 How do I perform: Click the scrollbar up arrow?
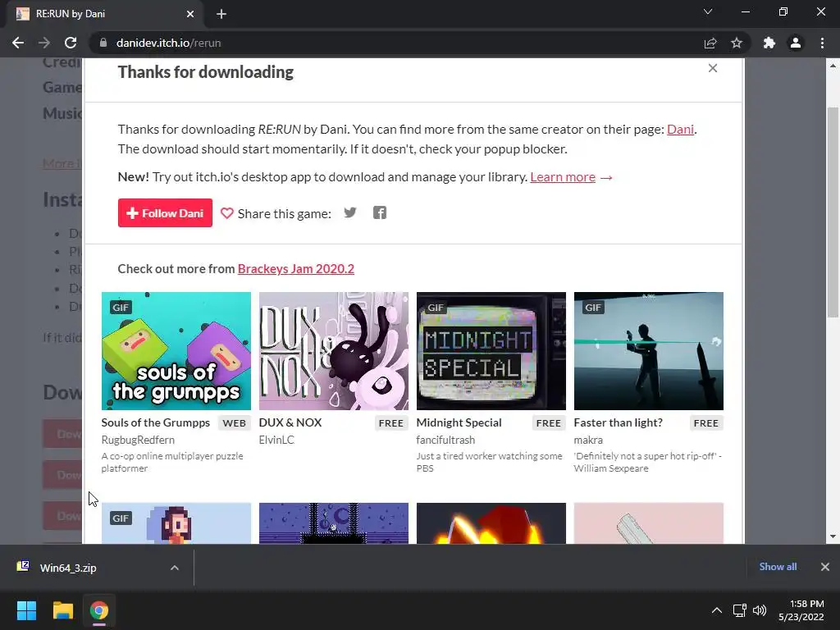pos(833,66)
